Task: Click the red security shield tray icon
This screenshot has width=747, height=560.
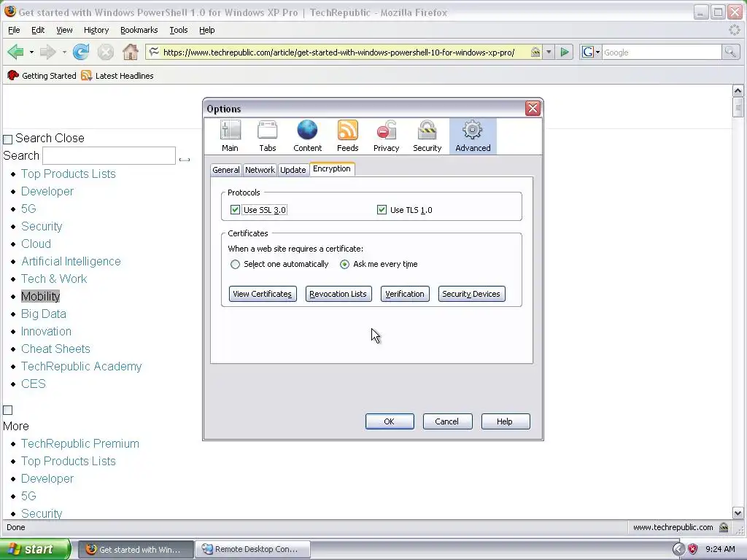Action: [693, 550]
